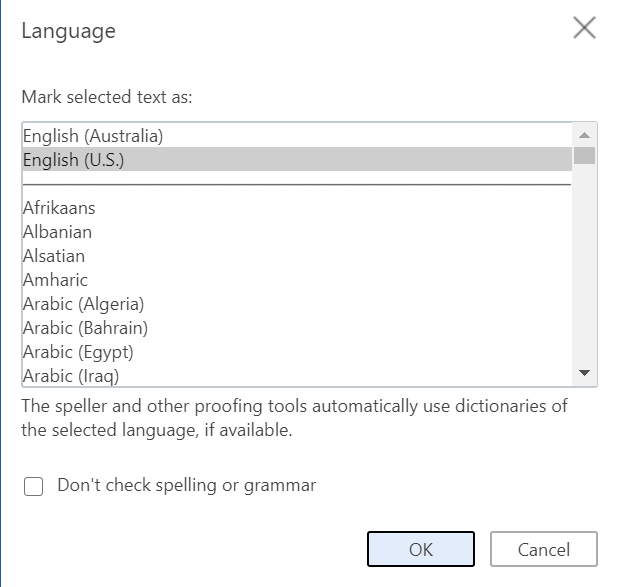Click the scroll down arrow in list

(585, 373)
